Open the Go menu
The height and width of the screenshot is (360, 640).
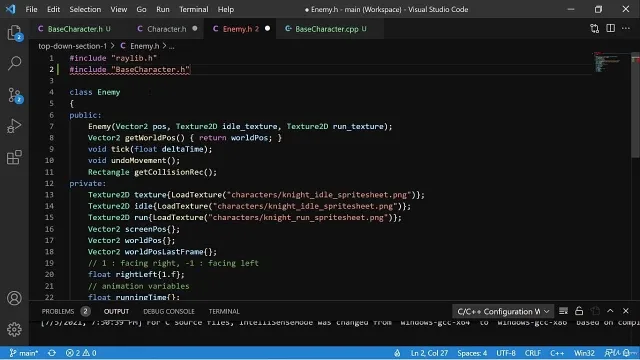[x=141, y=9]
